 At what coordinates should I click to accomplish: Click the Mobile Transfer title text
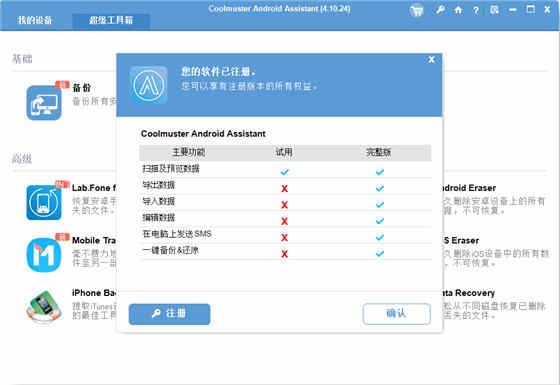click(94, 240)
